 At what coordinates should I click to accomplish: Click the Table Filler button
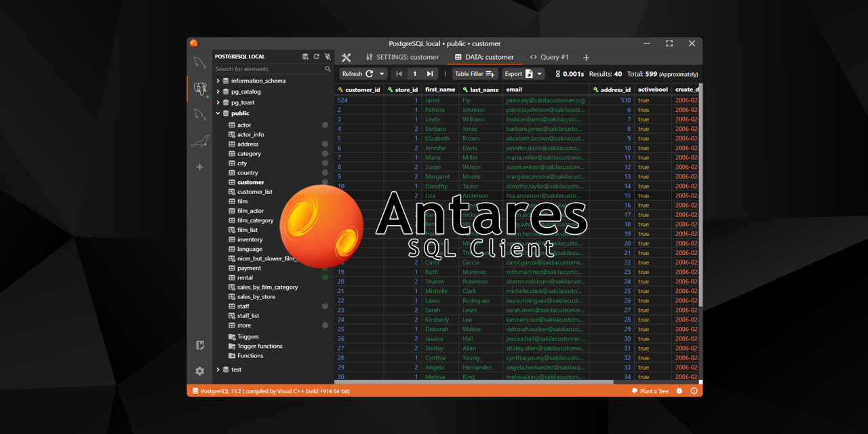coord(475,74)
